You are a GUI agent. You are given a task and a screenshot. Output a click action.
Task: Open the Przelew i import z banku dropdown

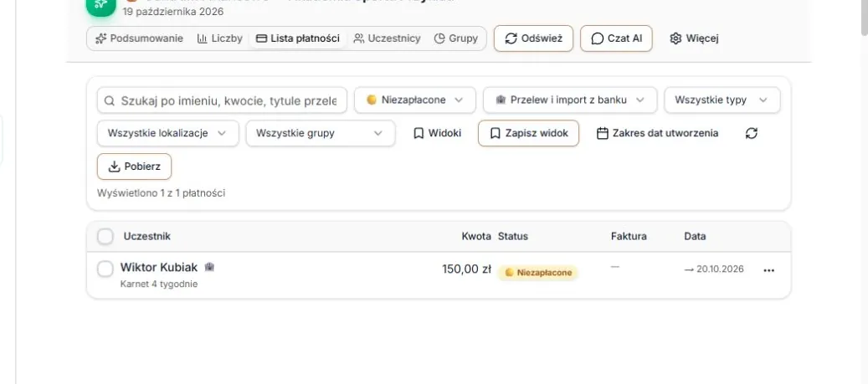click(570, 100)
